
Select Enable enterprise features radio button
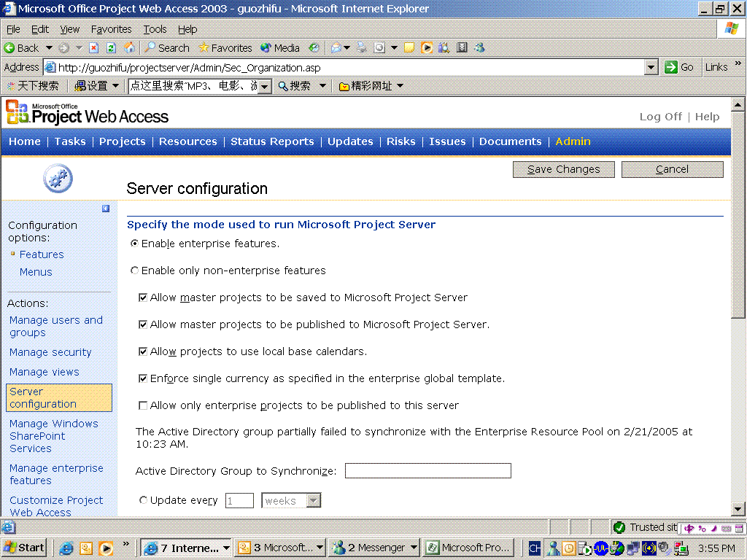coord(135,244)
